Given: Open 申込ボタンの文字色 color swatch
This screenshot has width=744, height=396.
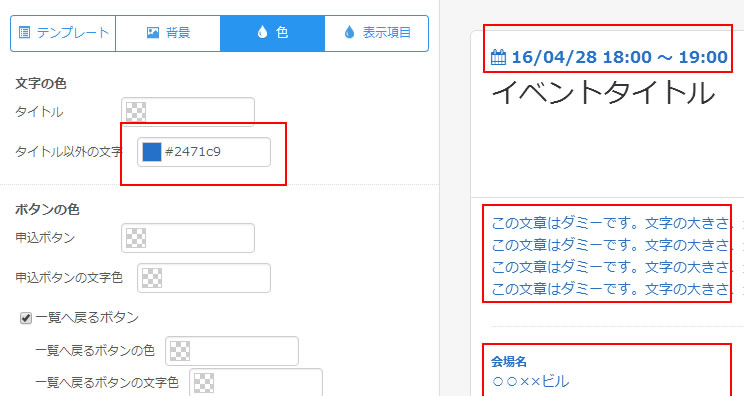Looking at the screenshot, I should (152, 278).
